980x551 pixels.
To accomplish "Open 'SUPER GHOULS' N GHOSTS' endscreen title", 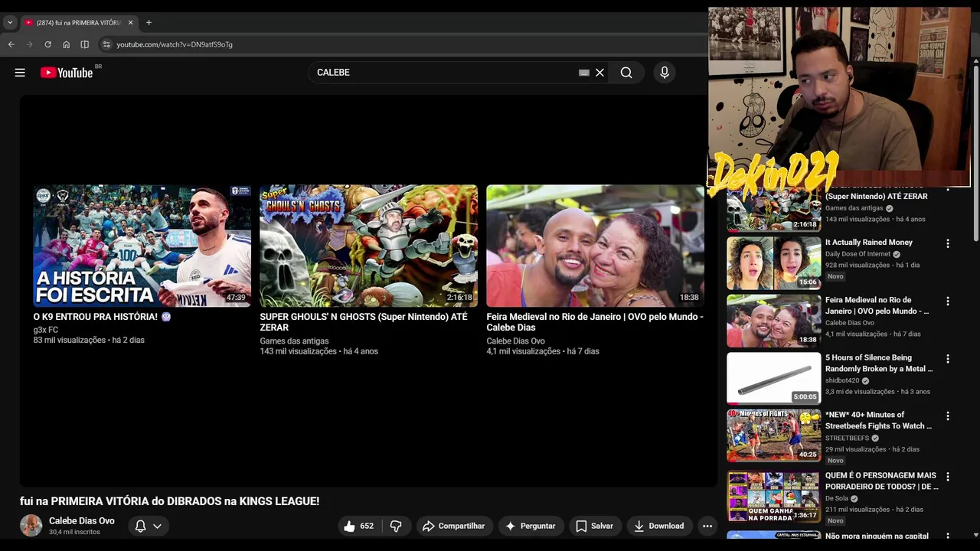I will (363, 322).
